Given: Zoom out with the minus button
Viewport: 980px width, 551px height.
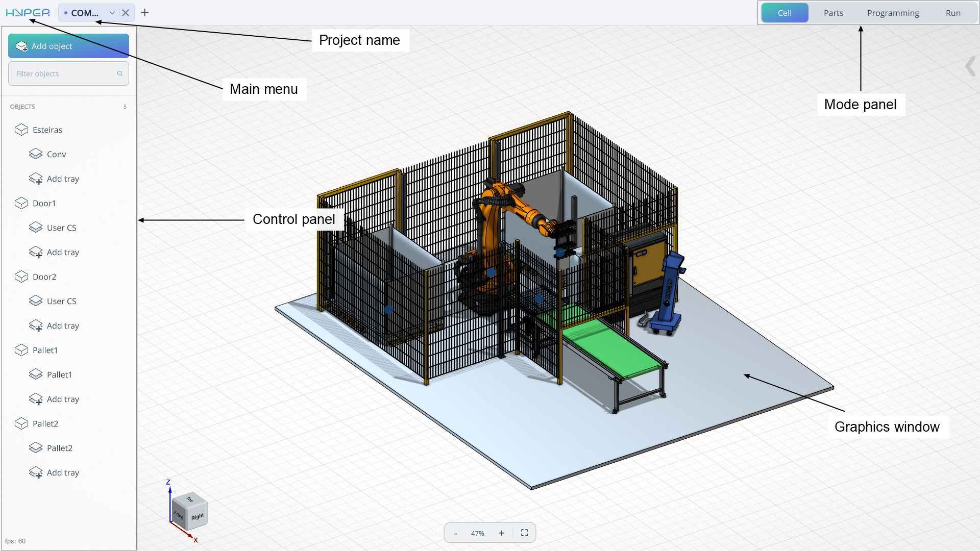Looking at the screenshot, I should pos(455,533).
